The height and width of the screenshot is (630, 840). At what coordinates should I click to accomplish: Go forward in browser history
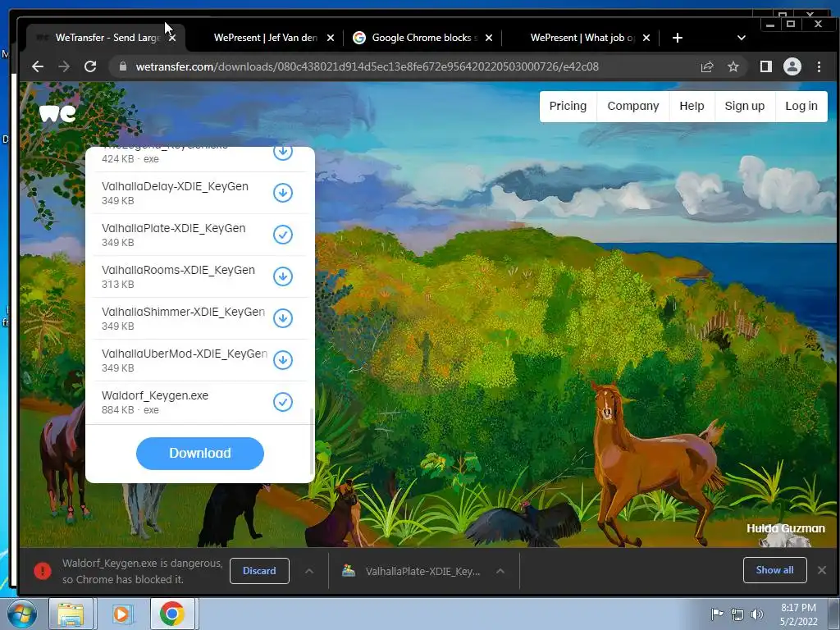coord(64,66)
